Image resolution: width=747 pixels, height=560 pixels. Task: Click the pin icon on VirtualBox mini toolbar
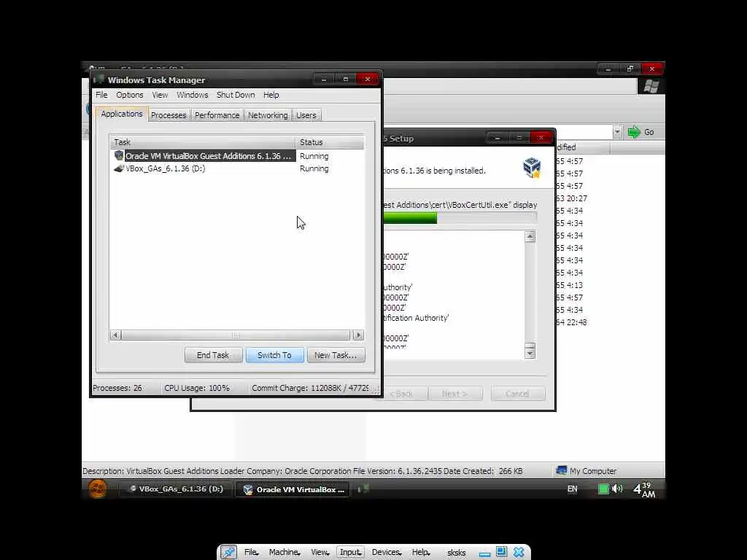click(x=228, y=553)
